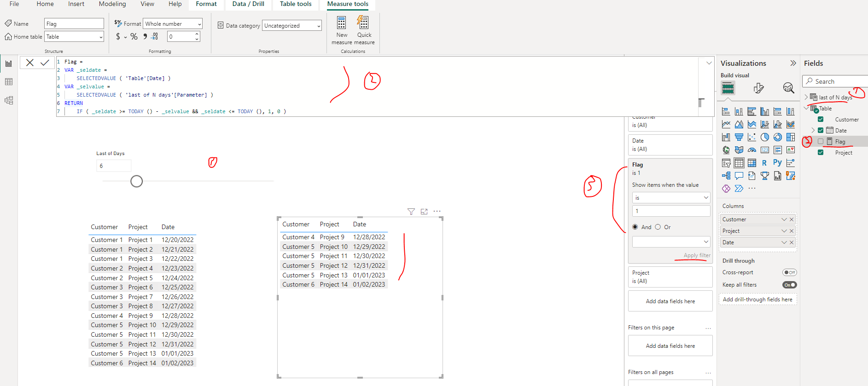868x386 pixels.
Task: Turn off Keep all filters switch
Action: (789, 285)
